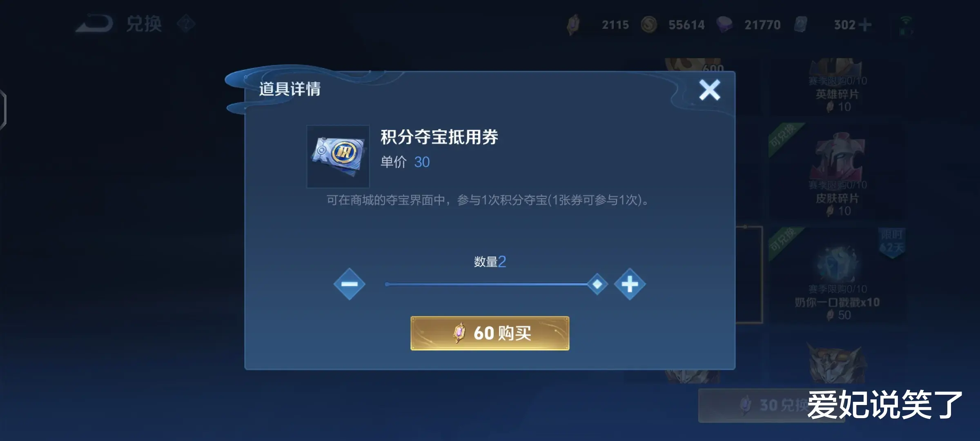980x441 pixels.
Task: Click the purple crystal currency icon 2115
Action: [x=573, y=24]
